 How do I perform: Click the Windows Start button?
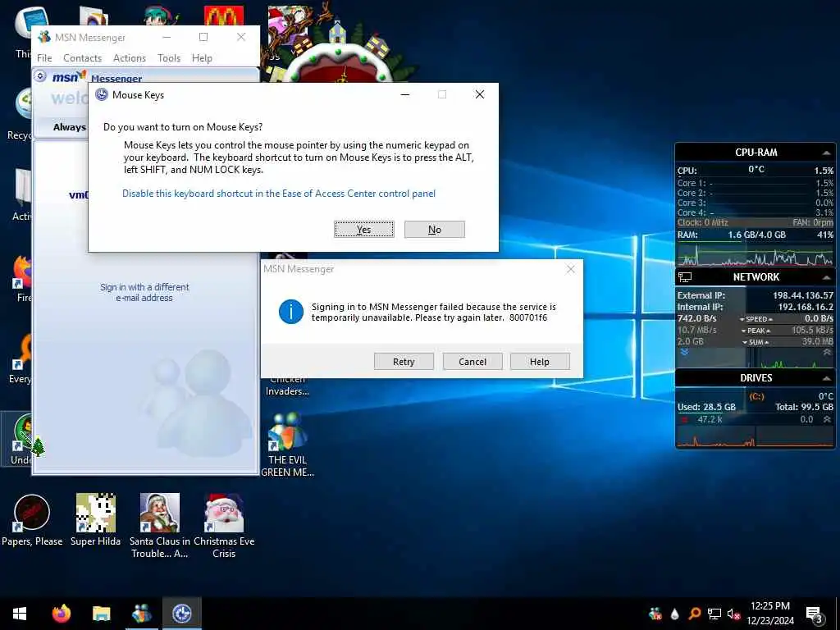pyautogui.click(x=20, y=614)
